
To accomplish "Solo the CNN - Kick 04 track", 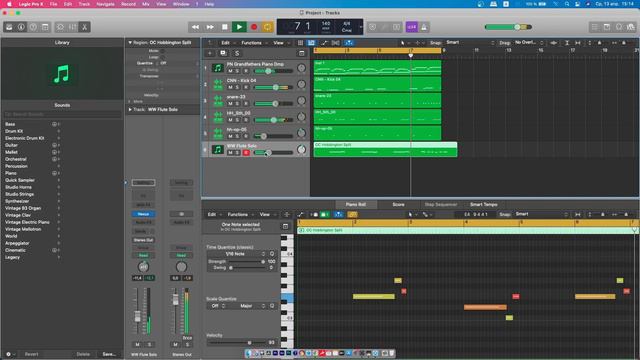I will coord(238,87).
